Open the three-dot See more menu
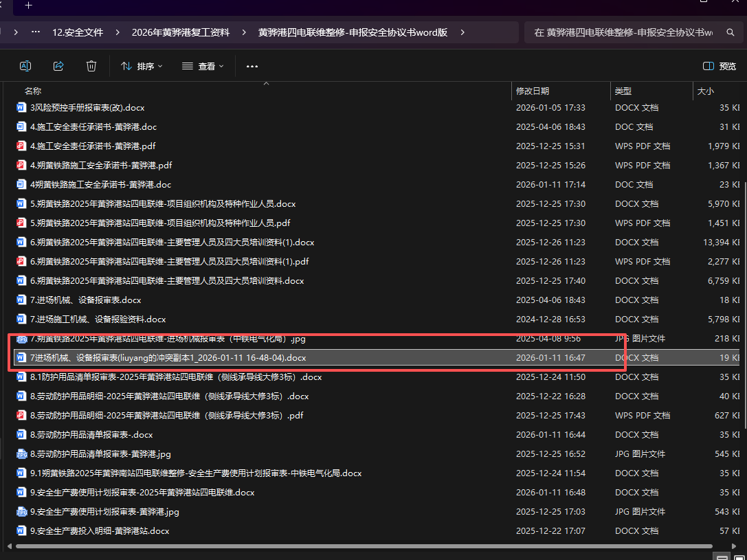 pos(252,66)
